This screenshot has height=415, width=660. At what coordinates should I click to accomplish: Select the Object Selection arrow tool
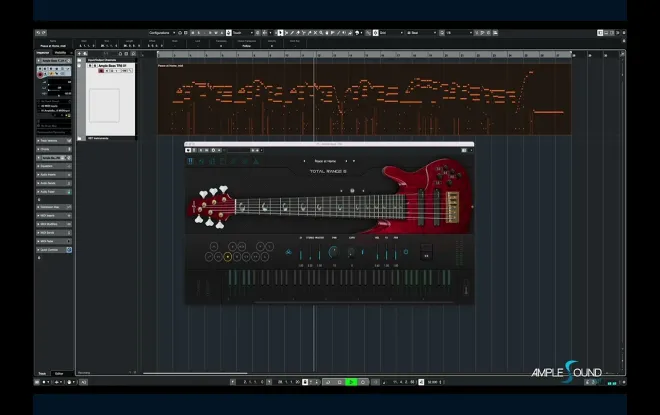(280, 32)
